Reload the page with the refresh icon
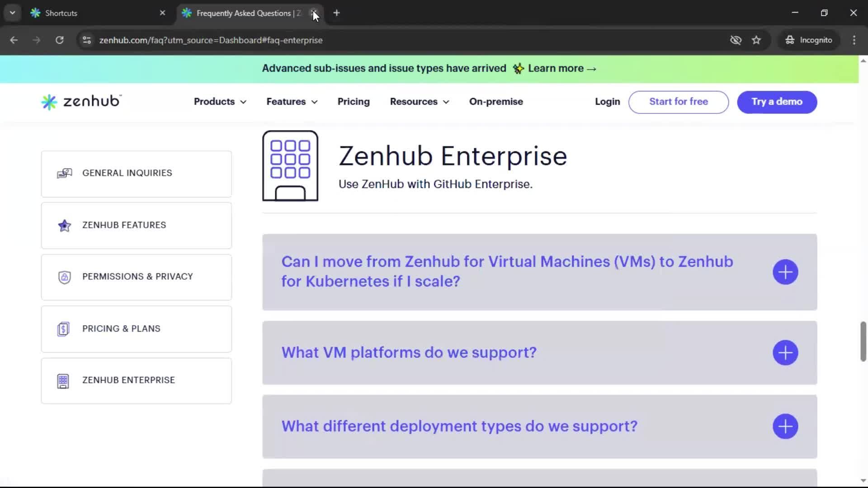This screenshot has width=868, height=488. (59, 40)
